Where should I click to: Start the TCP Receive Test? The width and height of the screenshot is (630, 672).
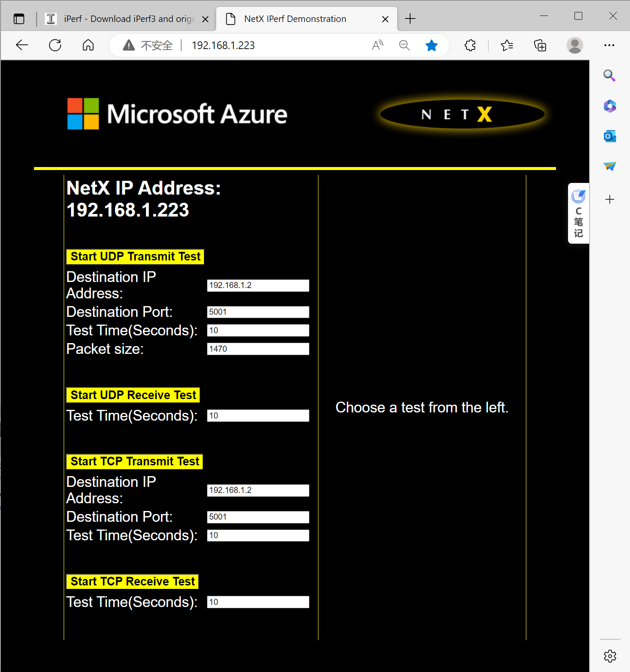tap(133, 582)
